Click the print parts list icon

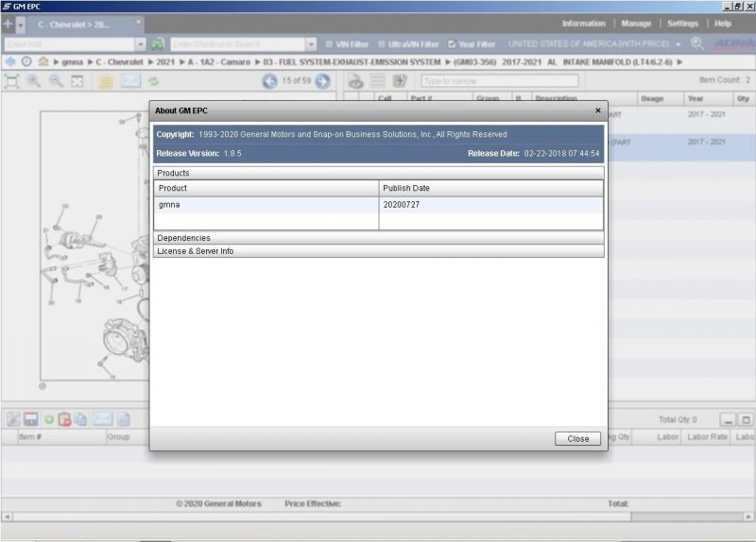point(356,81)
